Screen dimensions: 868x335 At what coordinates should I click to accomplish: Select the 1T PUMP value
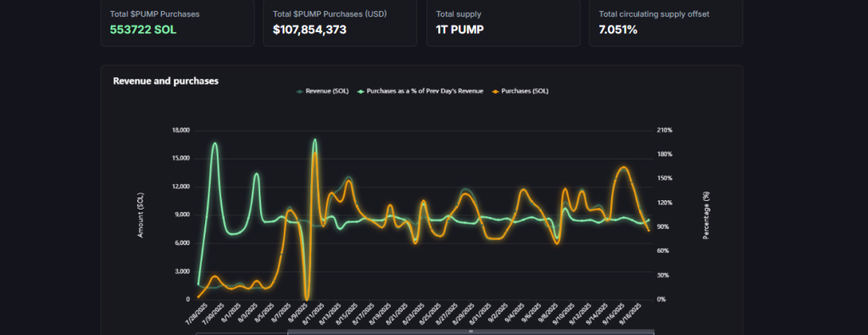(x=459, y=30)
